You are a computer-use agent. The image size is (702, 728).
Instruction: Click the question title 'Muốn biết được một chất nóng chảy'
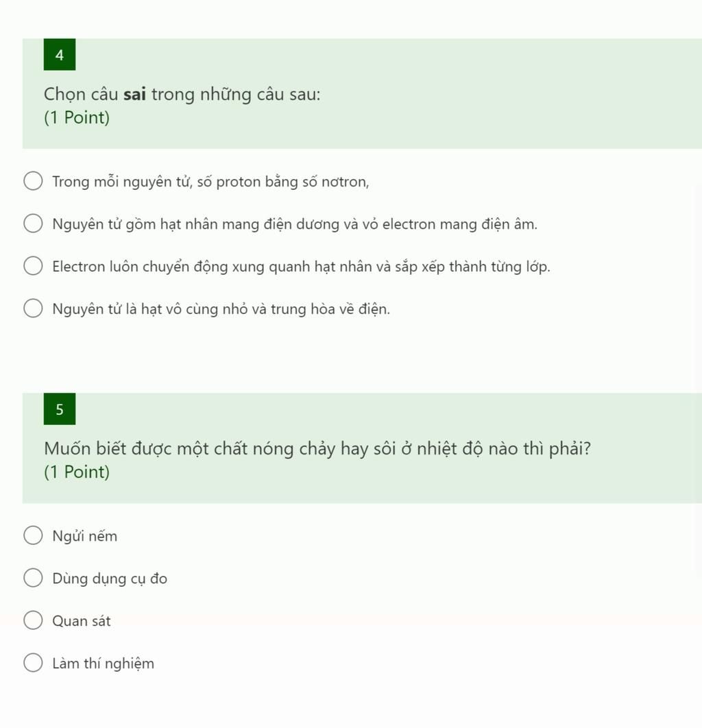point(317,449)
